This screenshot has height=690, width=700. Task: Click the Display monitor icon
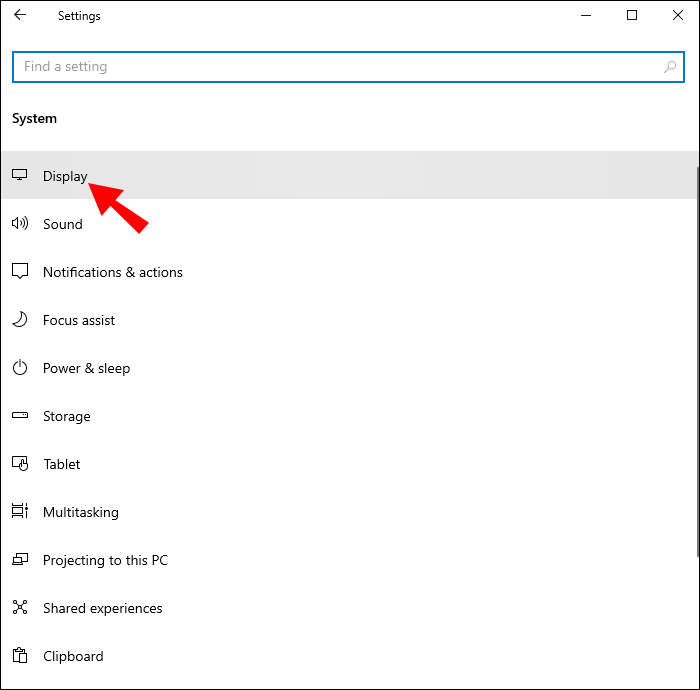click(20, 175)
